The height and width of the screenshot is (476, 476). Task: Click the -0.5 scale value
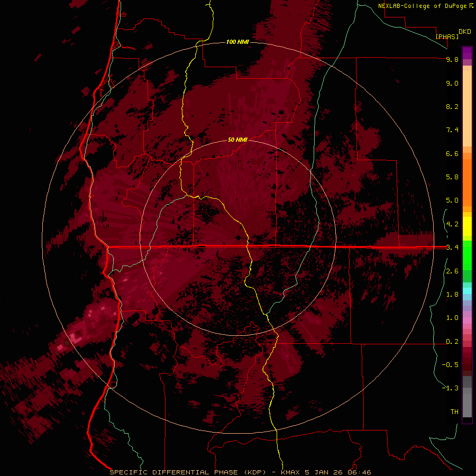click(450, 365)
